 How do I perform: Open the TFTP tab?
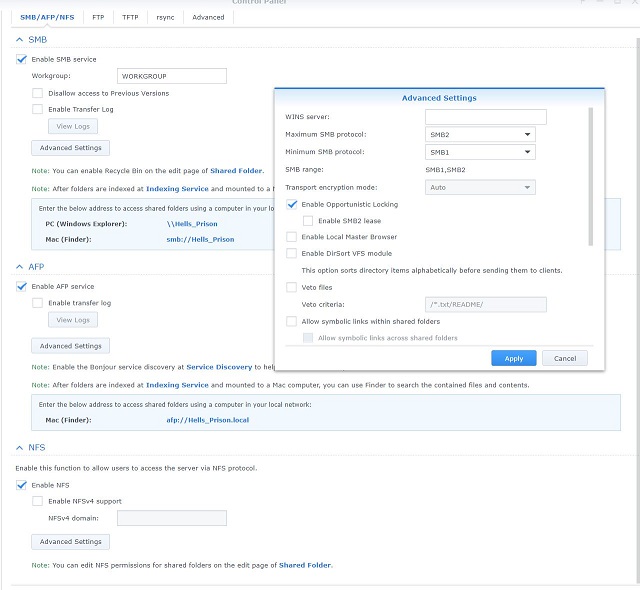point(130,18)
